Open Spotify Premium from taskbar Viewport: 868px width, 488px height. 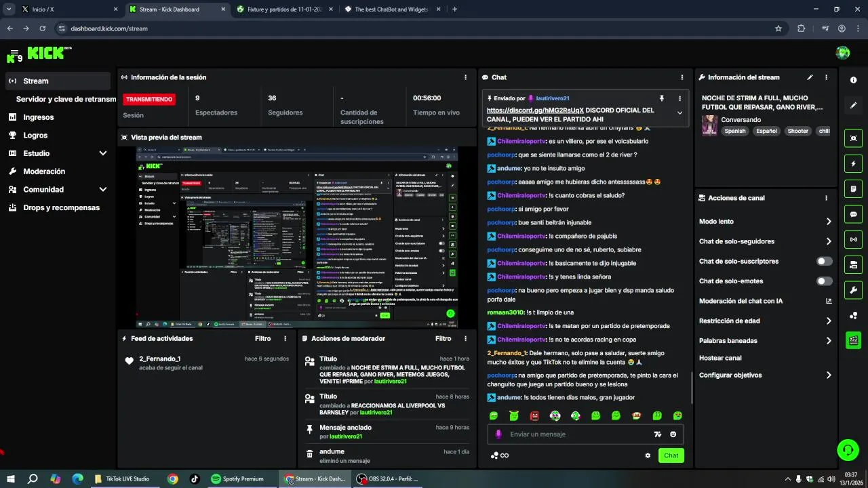tap(237, 479)
